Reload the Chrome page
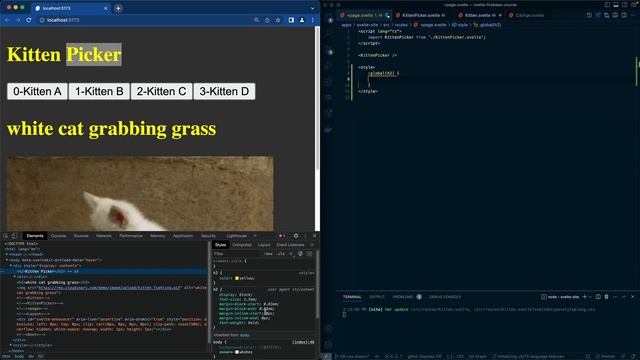The width and height of the screenshot is (640, 360). (x=29, y=20)
